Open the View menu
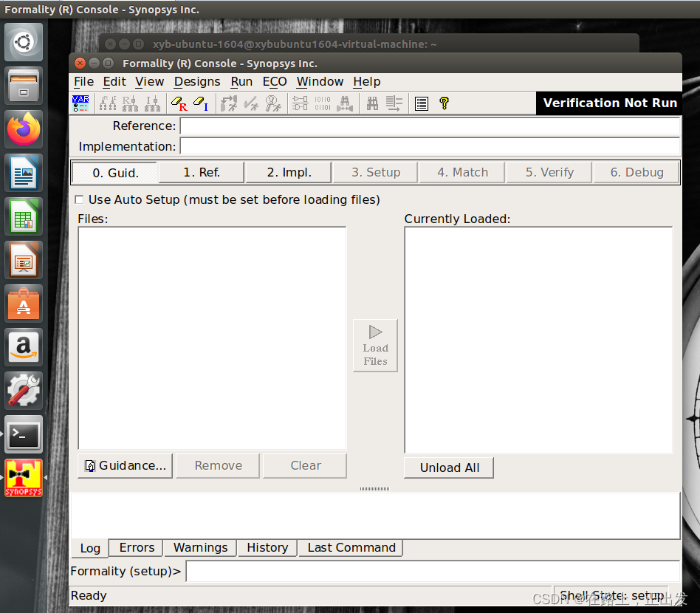The width and height of the screenshot is (700, 613). (x=150, y=82)
